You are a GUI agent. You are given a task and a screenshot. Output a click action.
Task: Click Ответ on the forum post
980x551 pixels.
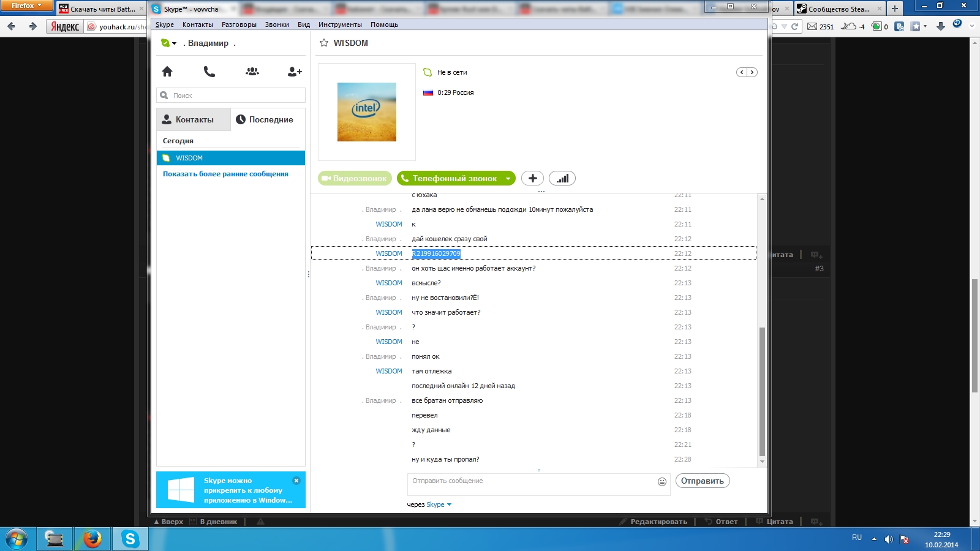click(x=722, y=522)
